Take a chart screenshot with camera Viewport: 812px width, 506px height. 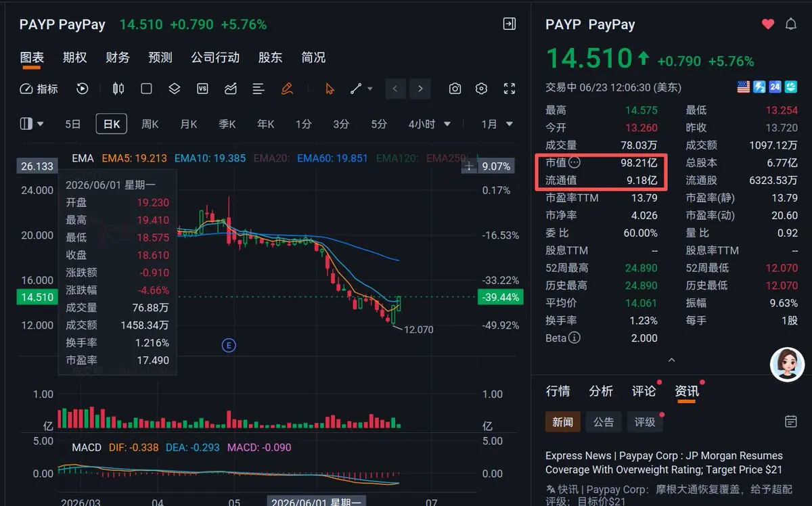455,89
